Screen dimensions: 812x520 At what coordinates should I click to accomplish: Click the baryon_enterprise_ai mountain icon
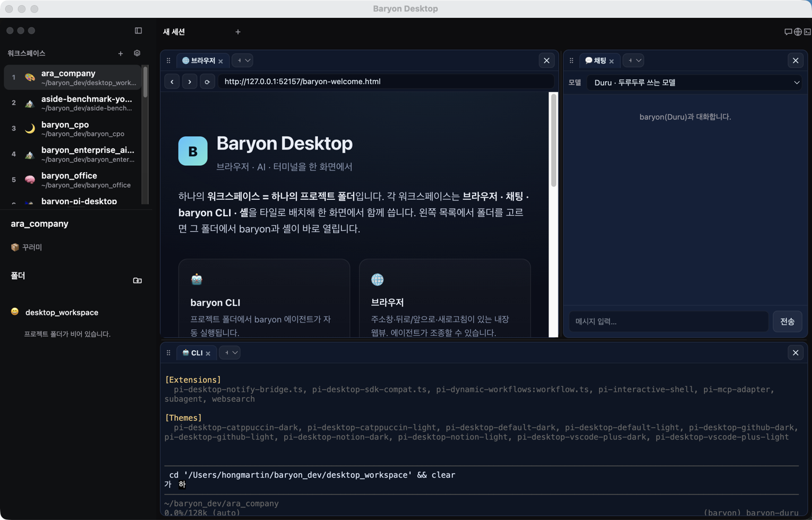coord(30,154)
